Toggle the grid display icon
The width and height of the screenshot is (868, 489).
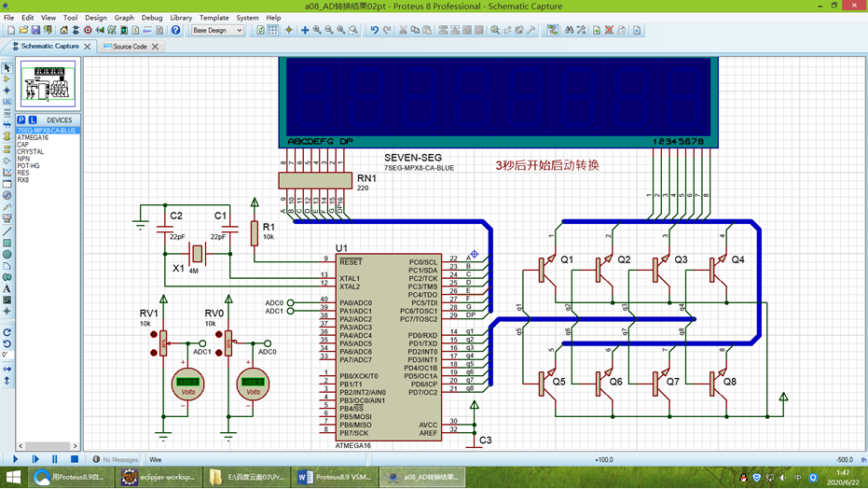(x=273, y=30)
